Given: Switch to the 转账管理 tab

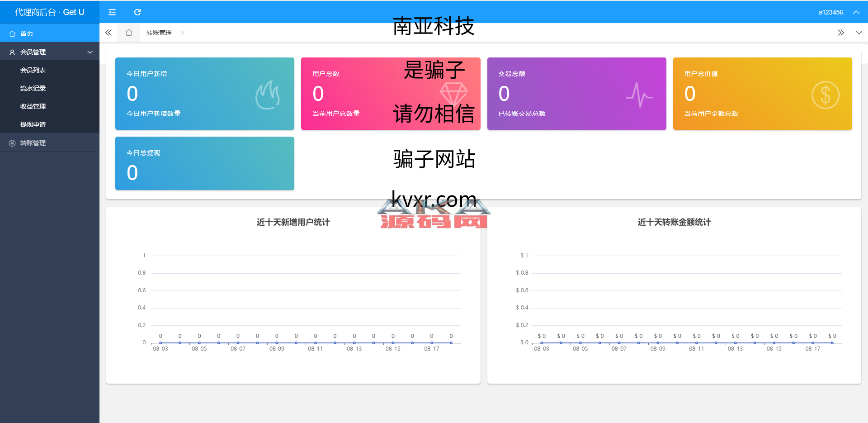Looking at the screenshot, I should [x=159, y=33].
